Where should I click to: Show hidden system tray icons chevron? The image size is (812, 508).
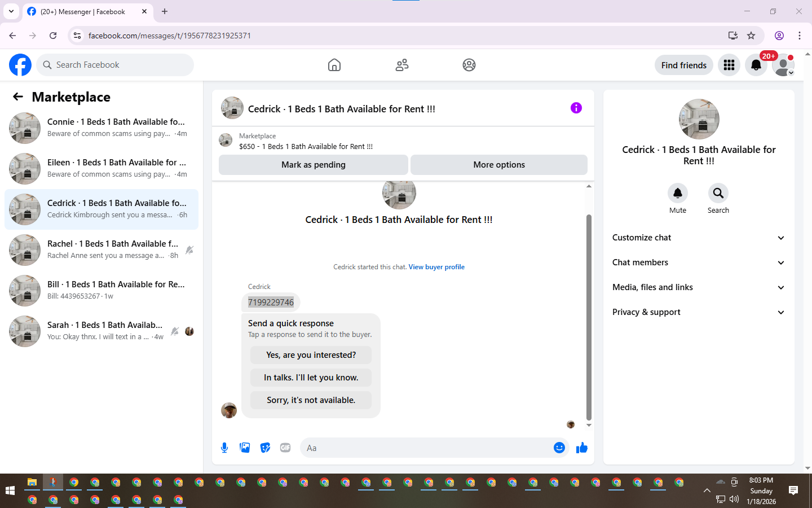point(707,491)
